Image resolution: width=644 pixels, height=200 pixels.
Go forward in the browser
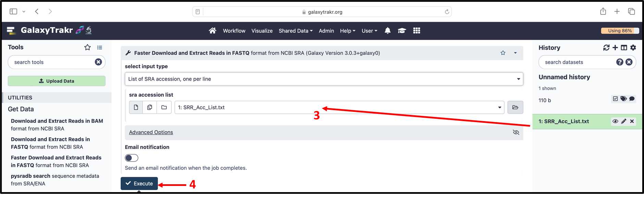(50, 11)
